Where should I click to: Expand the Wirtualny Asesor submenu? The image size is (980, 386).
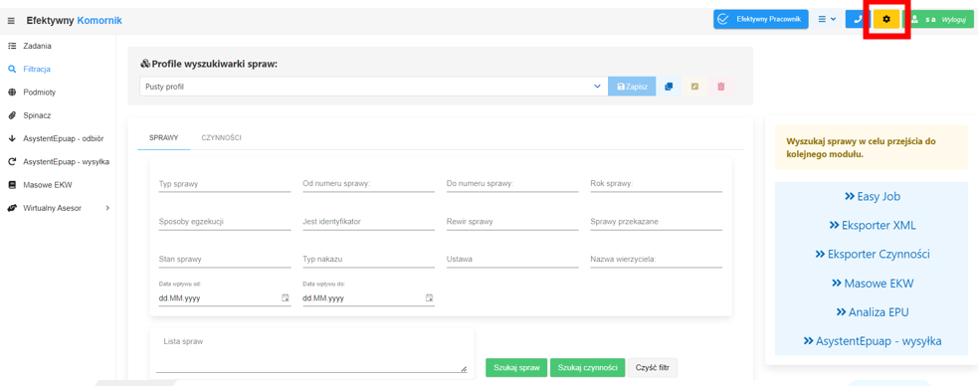click(58, 208)
